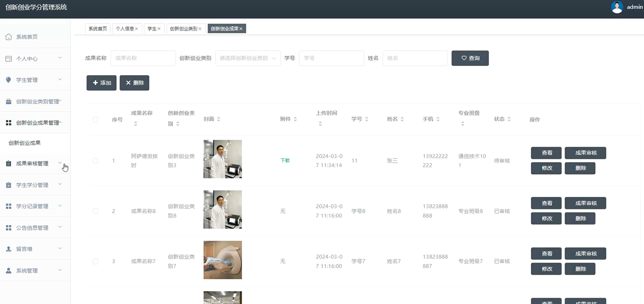Click 成果审核 for row 2 姓名8
The width and height of the screenshot is (644, 304).
click(x=585, y=203)
